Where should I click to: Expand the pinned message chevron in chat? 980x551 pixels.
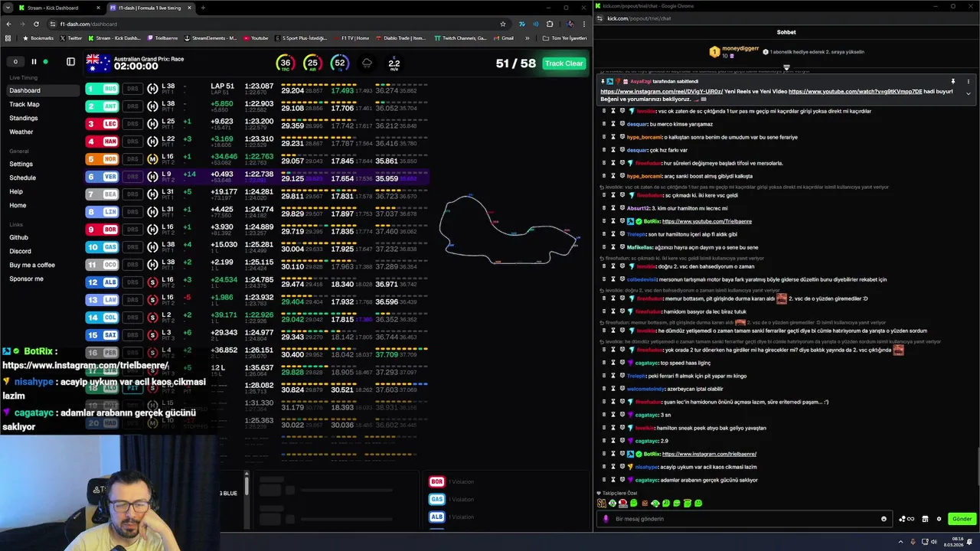coord(969,94)
